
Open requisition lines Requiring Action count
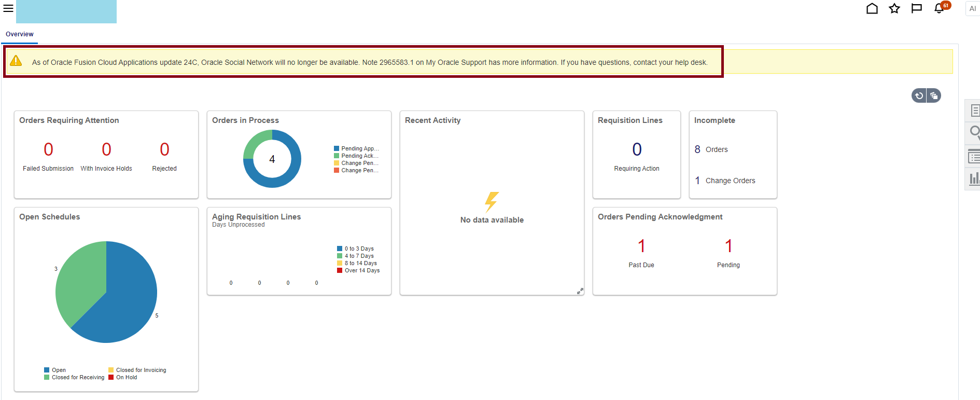click(x=637, y=149)
